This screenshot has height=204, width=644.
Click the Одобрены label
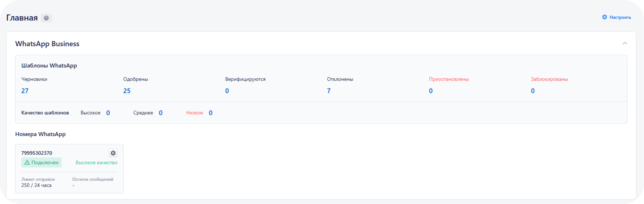coord(135,79)
